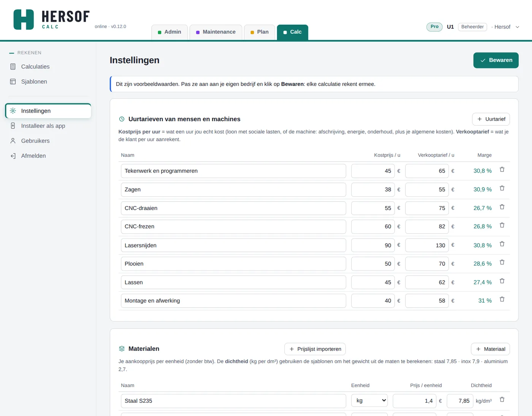Screen dimensions: 532x416
Task: Click trash icon for Staal S235 material
Action: 502,400
